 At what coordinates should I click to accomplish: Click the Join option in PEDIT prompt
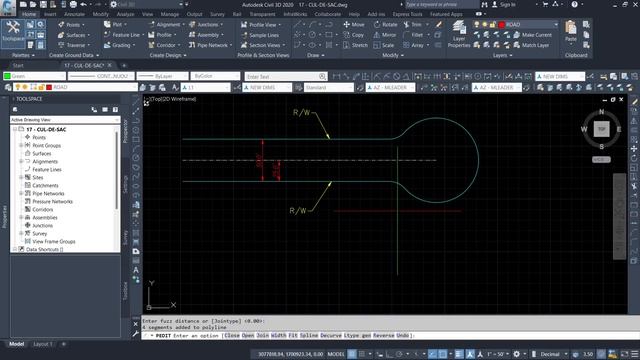click(x=262, y=336)
